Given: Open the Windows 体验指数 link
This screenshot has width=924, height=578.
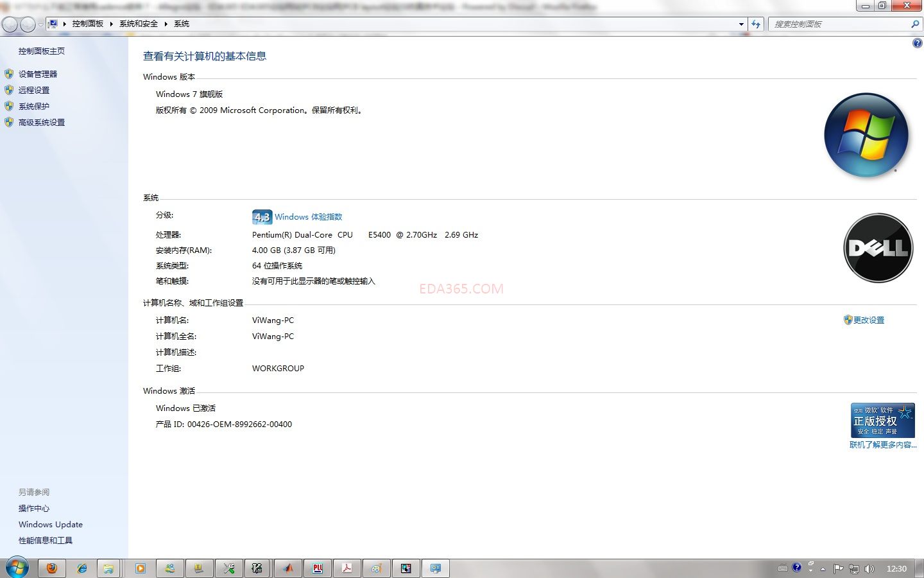Looking at the screenshot, I should click(x=309, y=217).
